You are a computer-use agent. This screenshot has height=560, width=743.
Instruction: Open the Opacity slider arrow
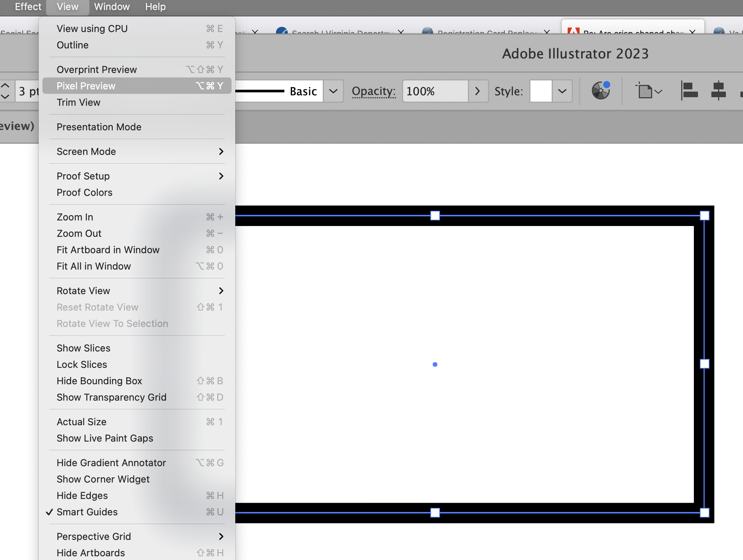pos(479,91)
